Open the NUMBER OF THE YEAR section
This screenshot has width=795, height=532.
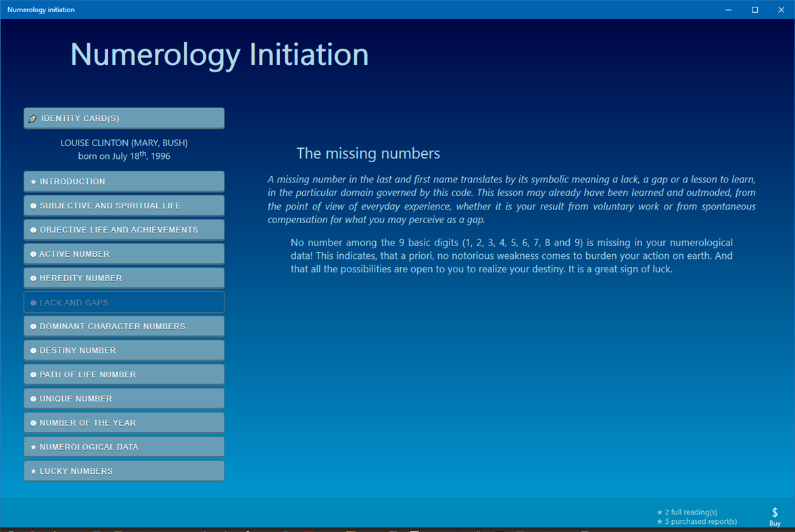[124, 422]
